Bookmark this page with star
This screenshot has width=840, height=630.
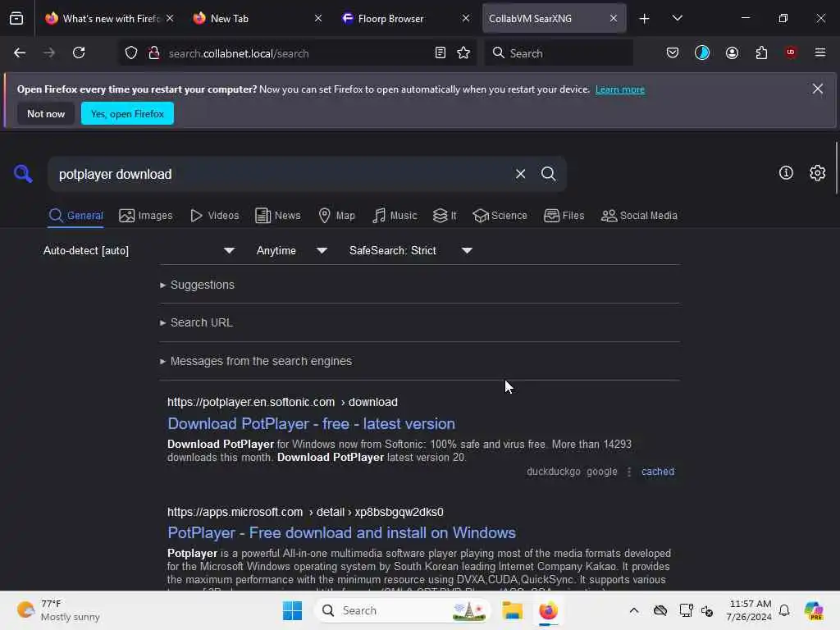[x=463, y=53]
